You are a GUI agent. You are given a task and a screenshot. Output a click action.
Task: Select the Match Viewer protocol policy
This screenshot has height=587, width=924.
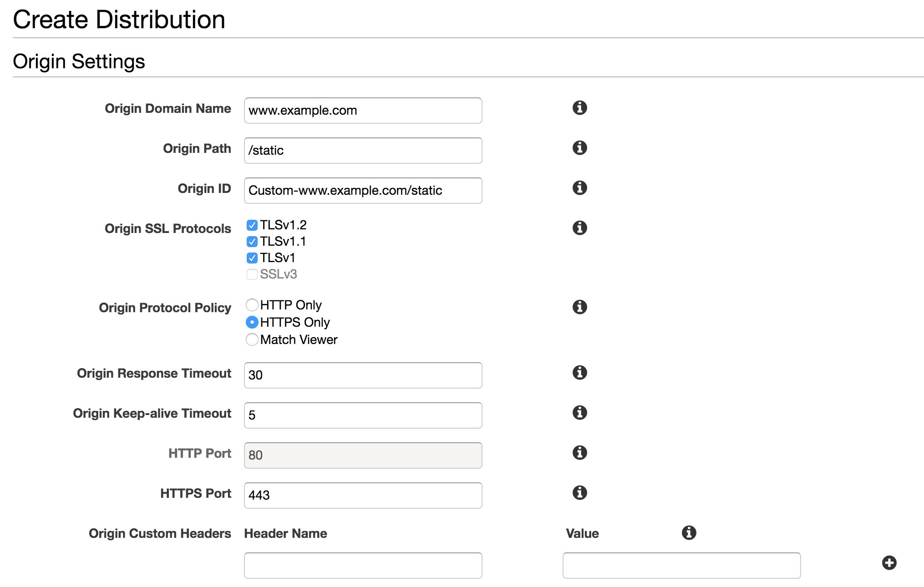coord(252,338)
